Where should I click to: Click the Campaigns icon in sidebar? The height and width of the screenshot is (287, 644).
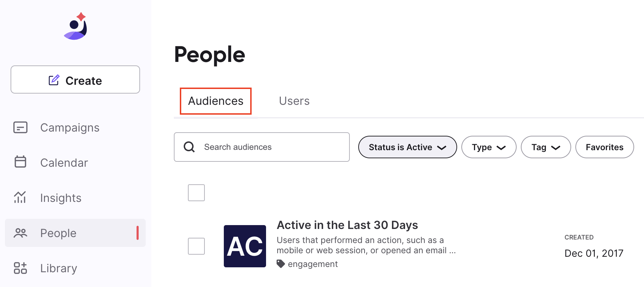click(x=20, y=127)
